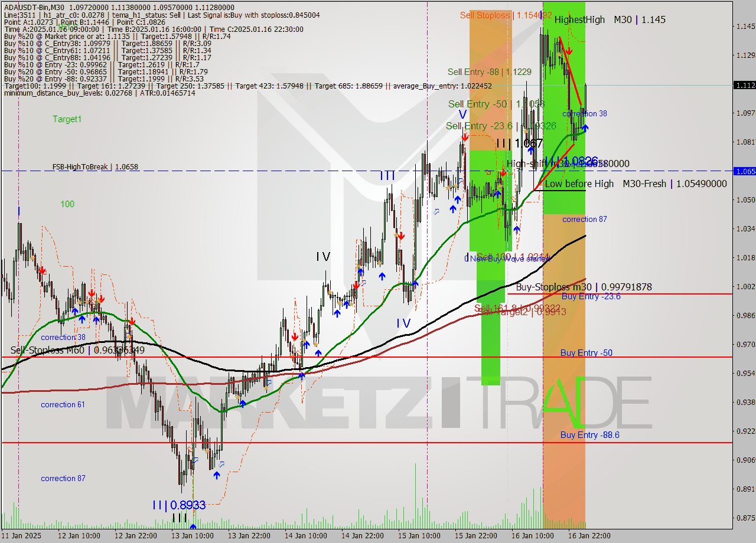Click the '15 Jan 22:00' time label
The width and height of the screenshot is (756, 543).
476,536
